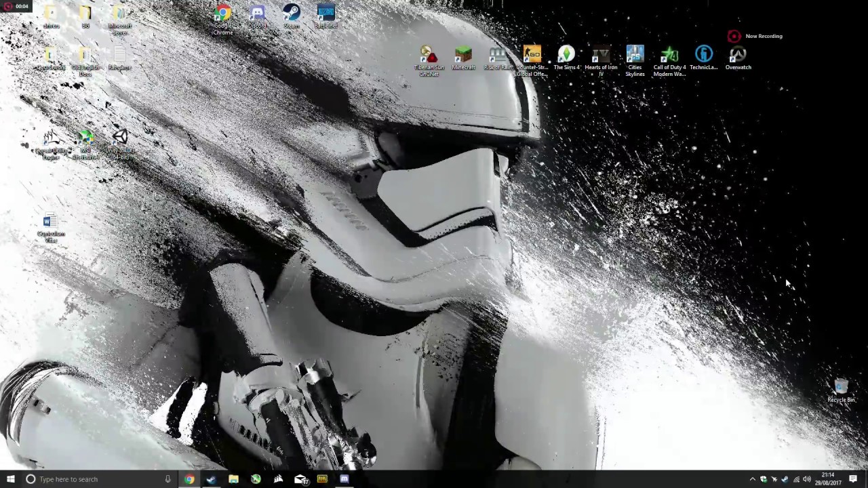Image resolution: width=868 pixels, height=488 pixels.
Task: Open the Google Chrome desktop shortcut
Action: [222, 20]
